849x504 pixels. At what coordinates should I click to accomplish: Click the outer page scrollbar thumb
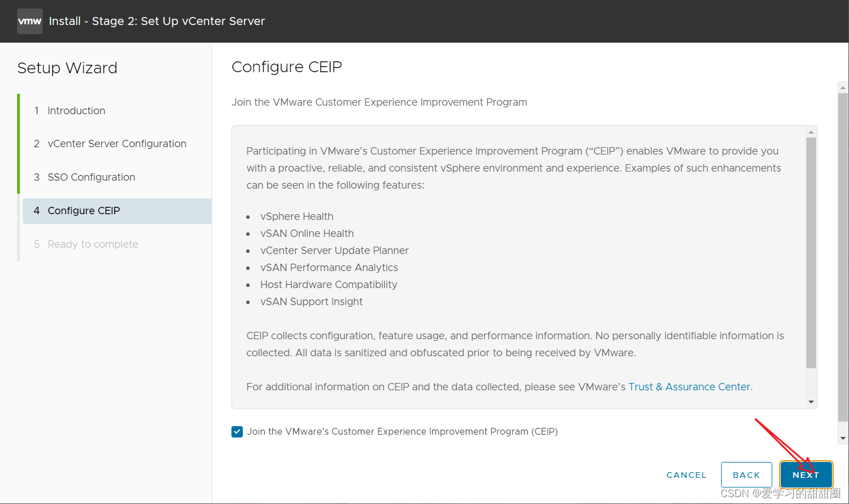click(x=843, y=257)
